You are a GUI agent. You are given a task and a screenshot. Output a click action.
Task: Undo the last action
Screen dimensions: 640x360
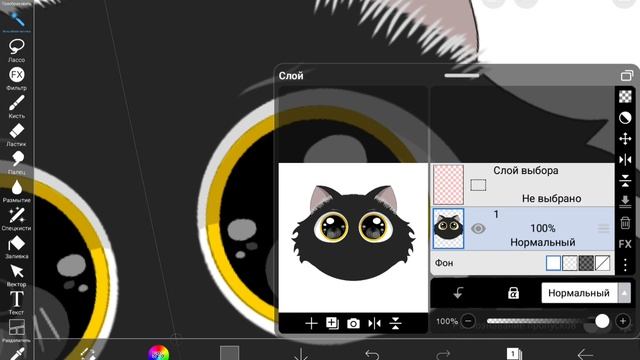pyautogui.click(x=372, y=354)
